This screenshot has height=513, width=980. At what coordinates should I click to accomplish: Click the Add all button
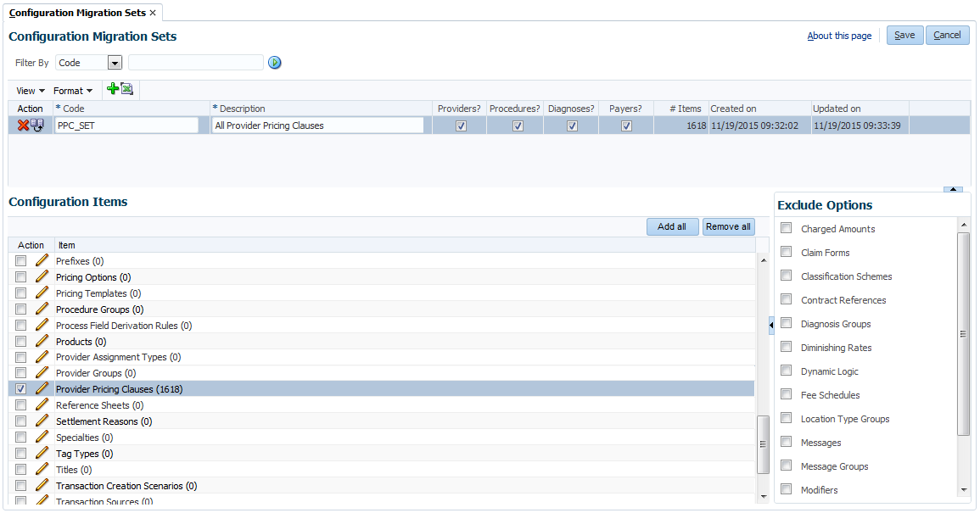pos(672,226)
